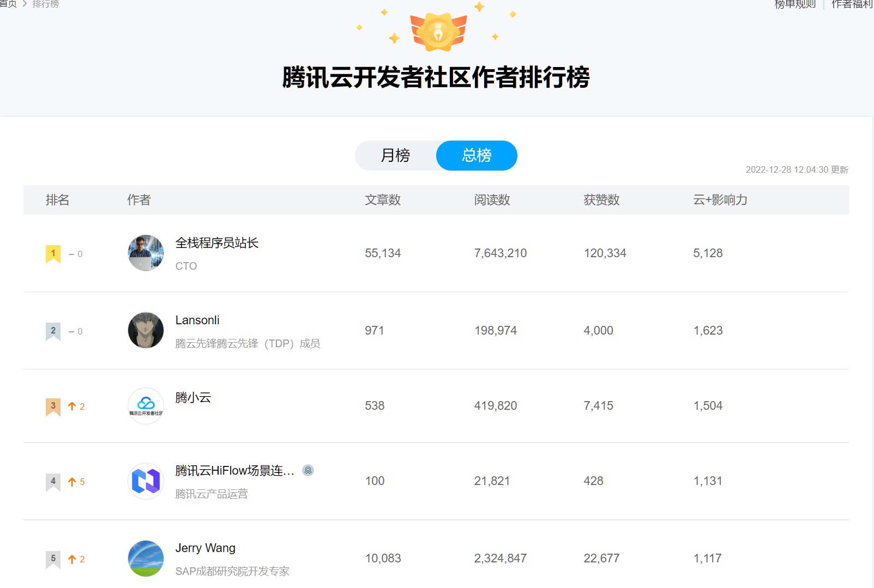The width and height of the screenshot is (874, 588).
Task: Click the up arrow in rank 5 row
Action: click(72, 559)
